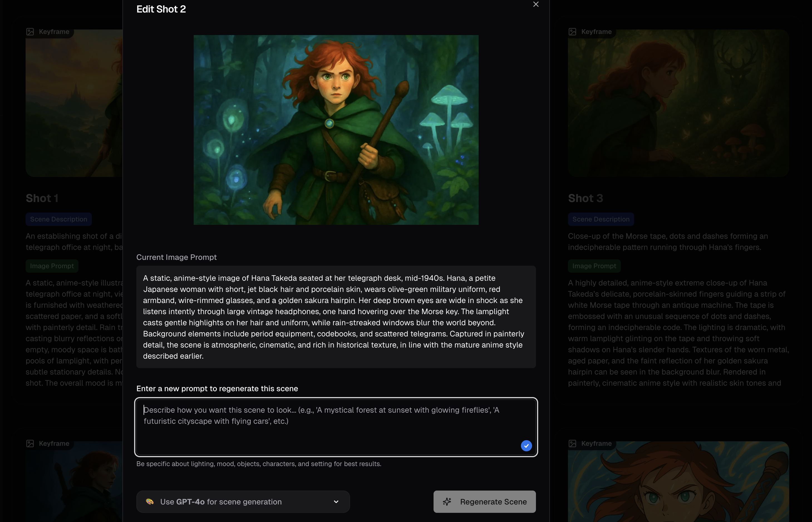This screenshot has width=812, height=522.
Task: Click the Shot 3 keyframe thumbnail
Action: [678, 103]
